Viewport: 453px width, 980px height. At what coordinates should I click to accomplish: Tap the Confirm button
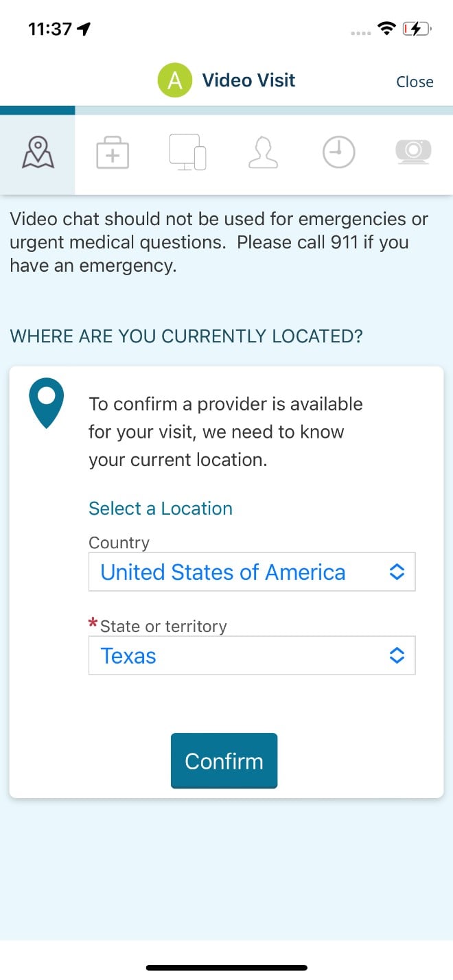[224, 760]
